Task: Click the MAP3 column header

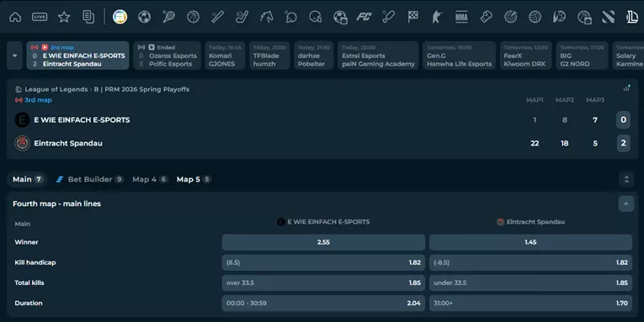Action: [595, 100]
